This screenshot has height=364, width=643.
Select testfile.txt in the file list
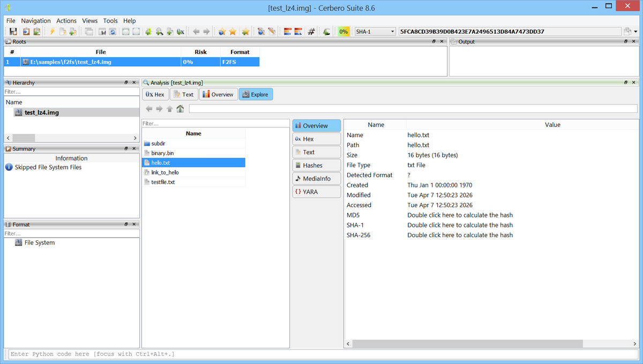click(x=193, y=182)
